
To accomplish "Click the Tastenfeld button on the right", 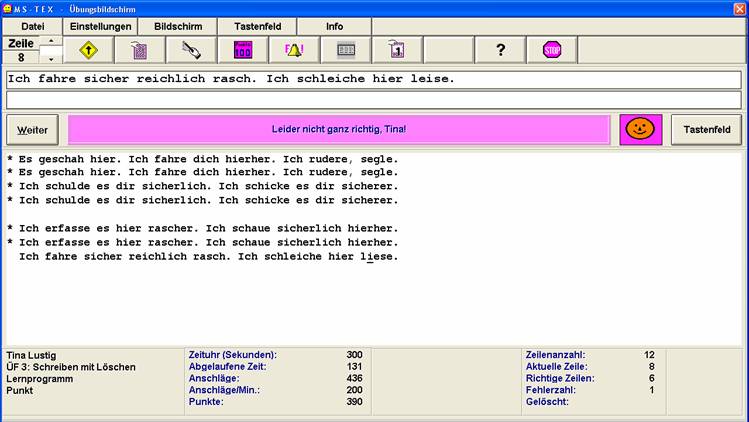I will click(x=706, y=129).
